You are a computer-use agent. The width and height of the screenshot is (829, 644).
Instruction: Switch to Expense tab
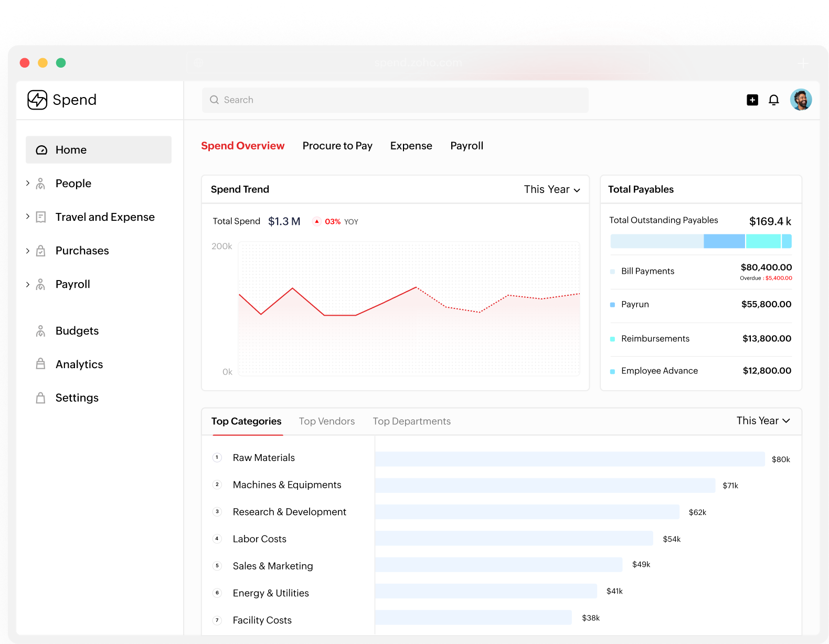click(411, 146)
